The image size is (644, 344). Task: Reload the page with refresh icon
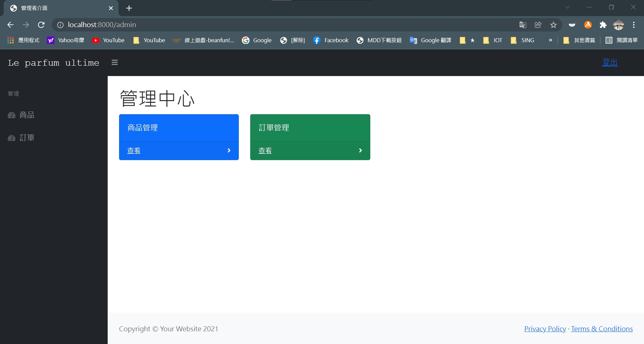[x=41, y=25]
